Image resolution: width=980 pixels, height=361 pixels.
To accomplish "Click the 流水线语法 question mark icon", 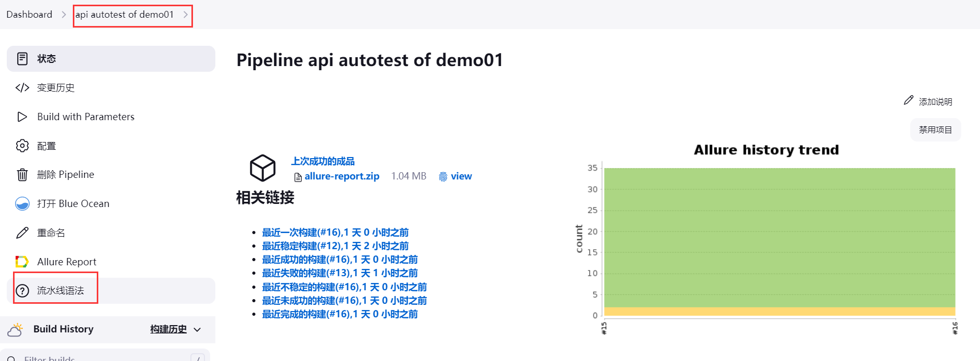I will tap(22, 291).
